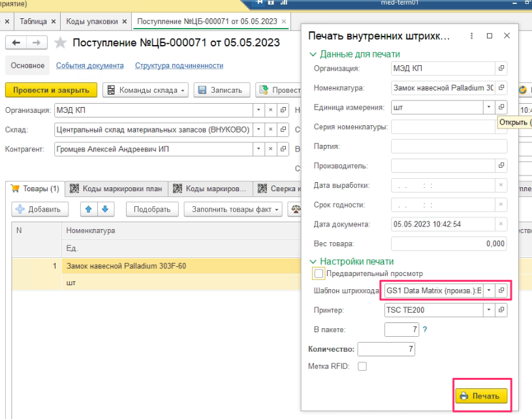Open the Коды маркировки план tab
Screen dimensions: 532x419
point(116,189)
